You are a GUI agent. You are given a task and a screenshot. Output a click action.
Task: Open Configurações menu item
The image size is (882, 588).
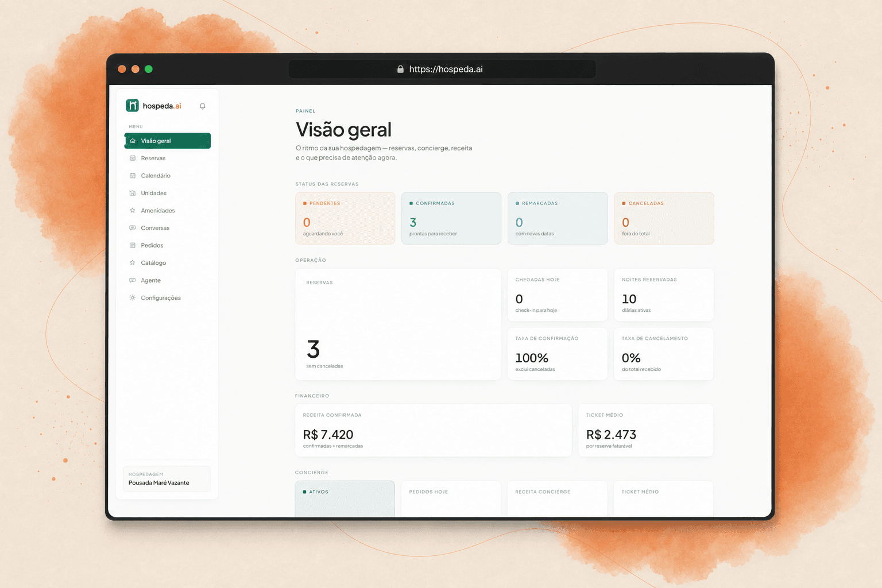(x=168, y=297)
